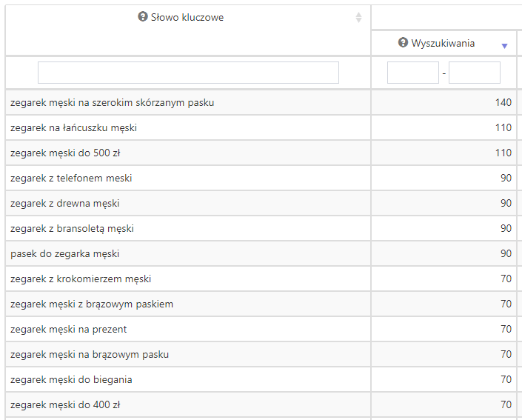The width and height of the screenshot is (522, 420).
Task: Click the Wyszukiwania column header
Action: point(443,43)
